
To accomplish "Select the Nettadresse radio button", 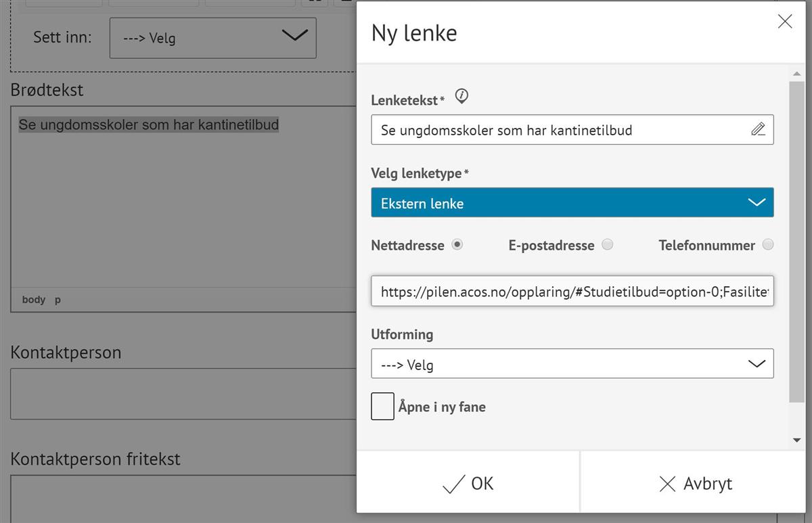I will coord(457,245).
